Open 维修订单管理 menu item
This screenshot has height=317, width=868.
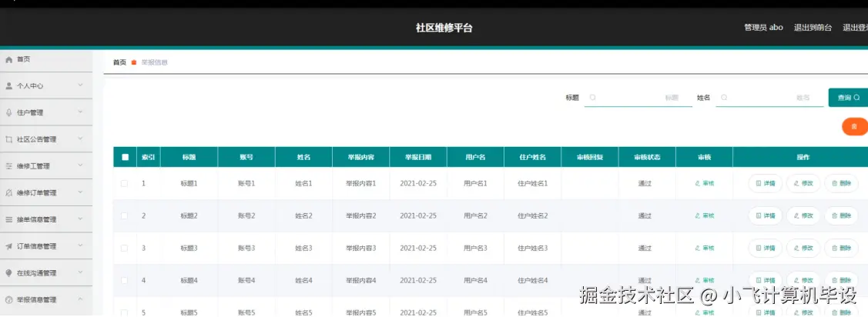46,193
